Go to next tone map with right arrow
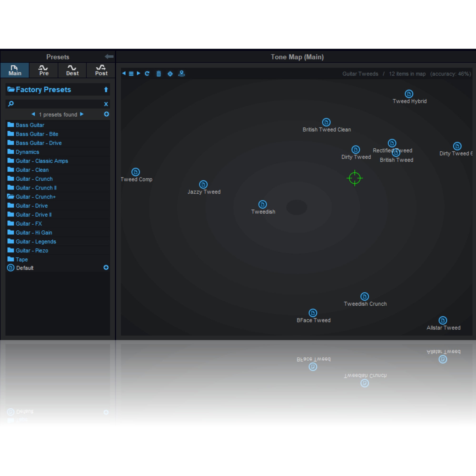This screenshot has height=476, width=476. tap(139, 73)
